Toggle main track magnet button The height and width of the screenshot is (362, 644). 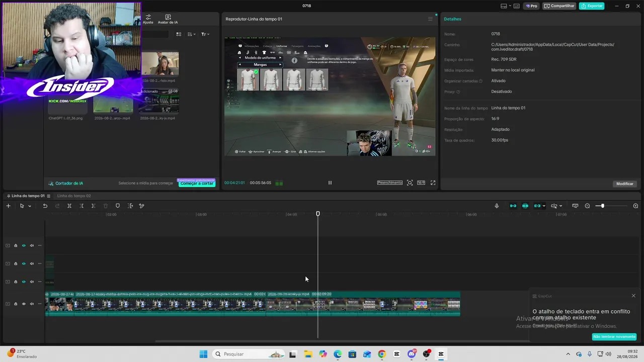[513, 206]
